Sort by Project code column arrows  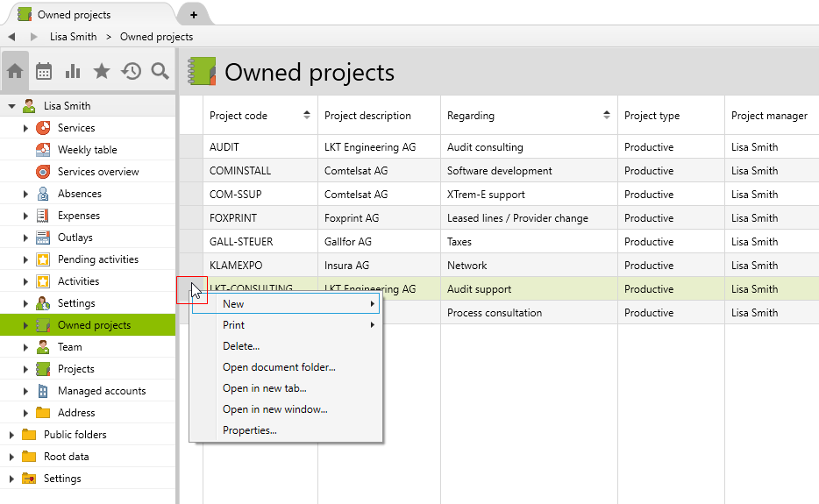coord(307,116)
